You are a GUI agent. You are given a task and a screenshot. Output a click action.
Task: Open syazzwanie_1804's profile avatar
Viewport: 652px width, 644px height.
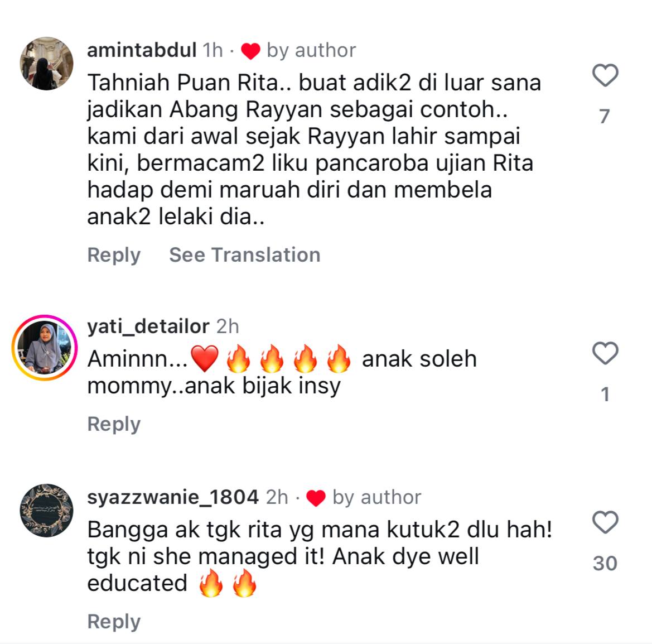coord(47,511)
